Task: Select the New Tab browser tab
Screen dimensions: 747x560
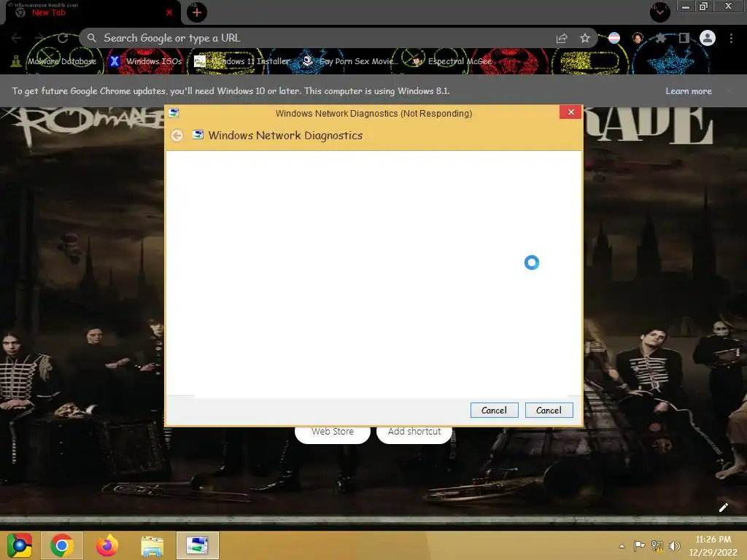Action: [x=90, y=12]
